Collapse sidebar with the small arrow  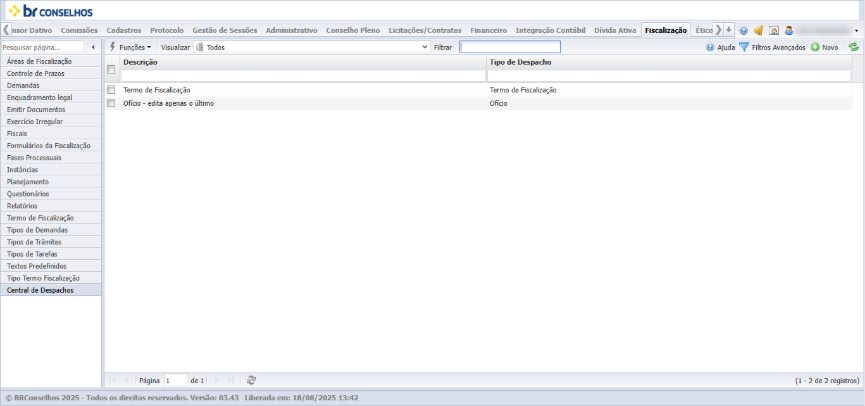(x=93, y=47)
